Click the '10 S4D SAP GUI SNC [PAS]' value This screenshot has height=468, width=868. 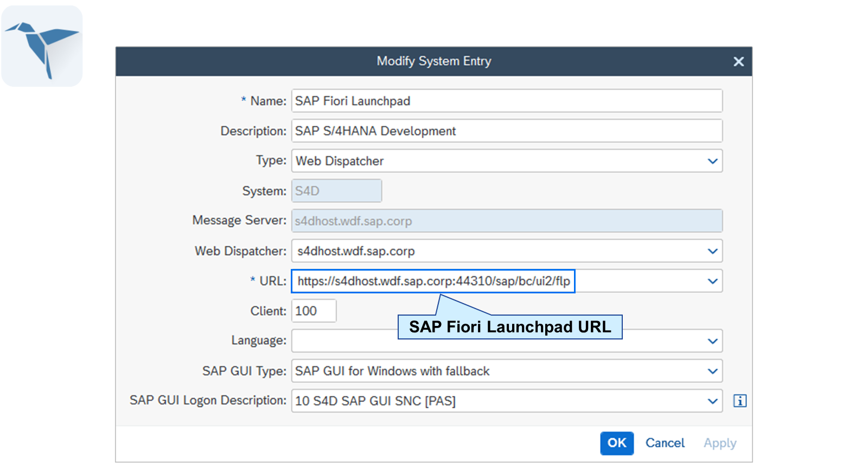(x=375, y=401)
